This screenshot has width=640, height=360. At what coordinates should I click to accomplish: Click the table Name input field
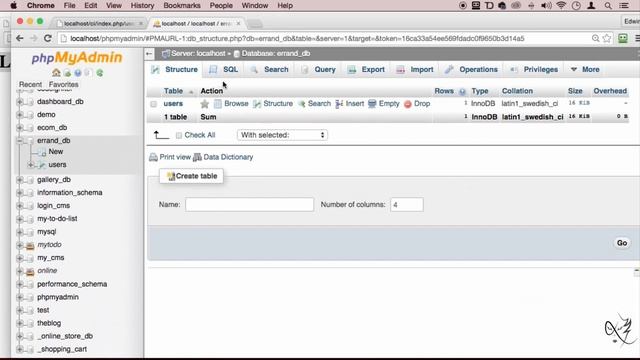(x=249, y=205)
